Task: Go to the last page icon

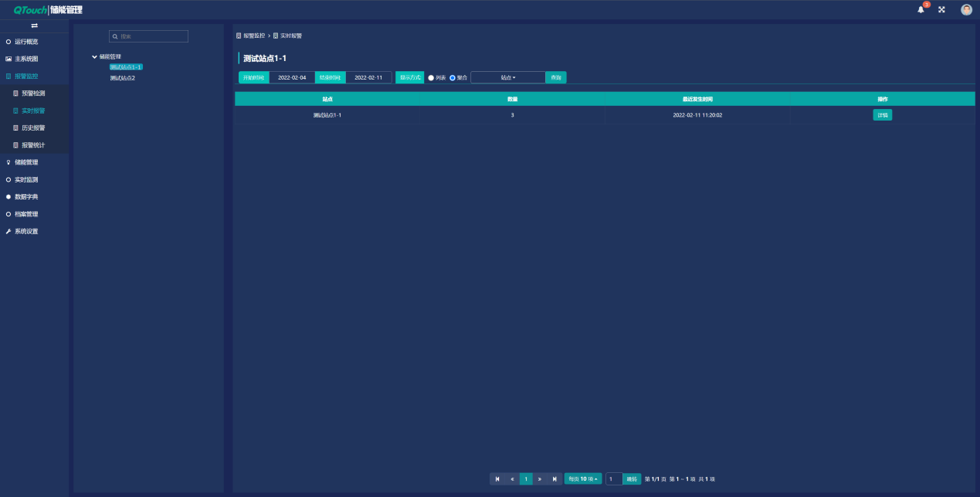Action: (554, 479)
